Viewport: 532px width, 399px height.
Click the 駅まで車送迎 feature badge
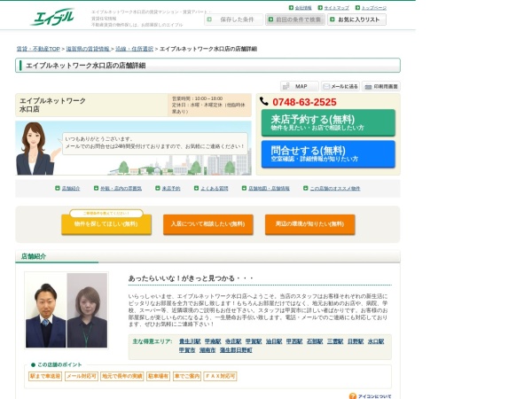(x=45, y=376)
